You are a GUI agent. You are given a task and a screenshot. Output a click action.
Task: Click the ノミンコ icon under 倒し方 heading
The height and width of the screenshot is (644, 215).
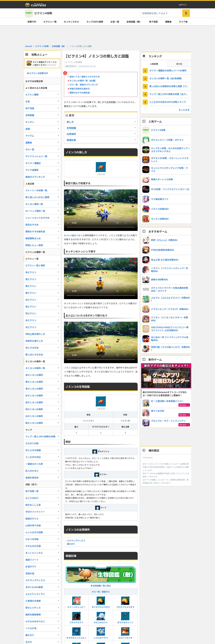pos(101,167)
